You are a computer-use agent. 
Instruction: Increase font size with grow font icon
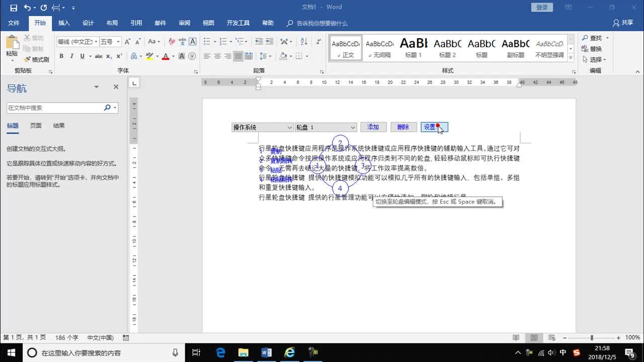point(127,42)
